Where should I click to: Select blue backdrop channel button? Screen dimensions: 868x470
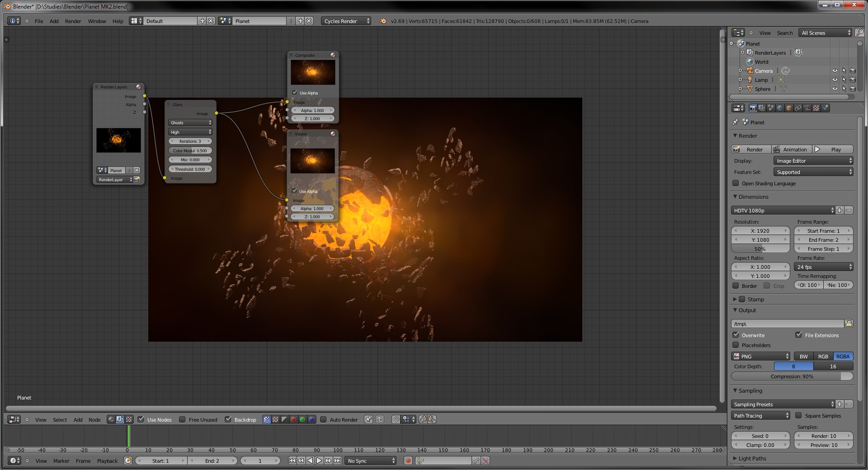(x=311, y=419)
